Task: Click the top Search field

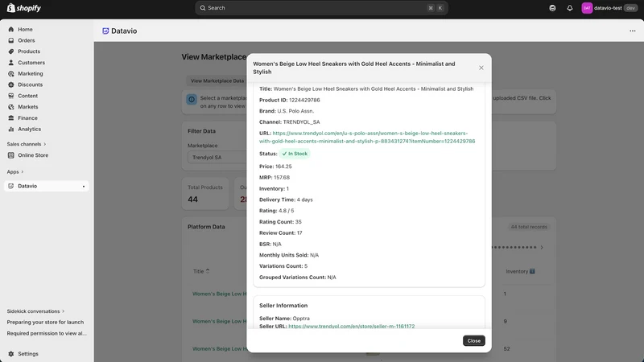Action: click(321, 8)
